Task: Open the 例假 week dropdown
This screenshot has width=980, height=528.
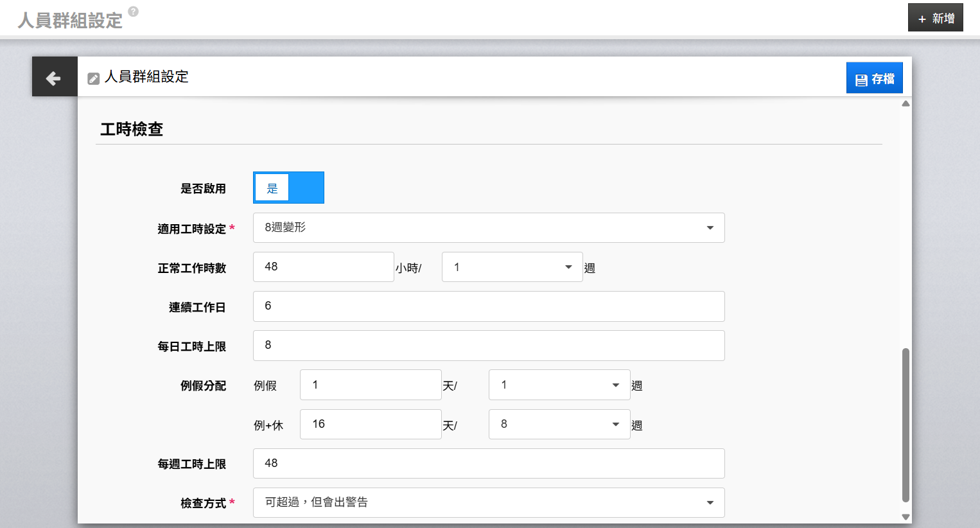Action: (x=559, y=385)
